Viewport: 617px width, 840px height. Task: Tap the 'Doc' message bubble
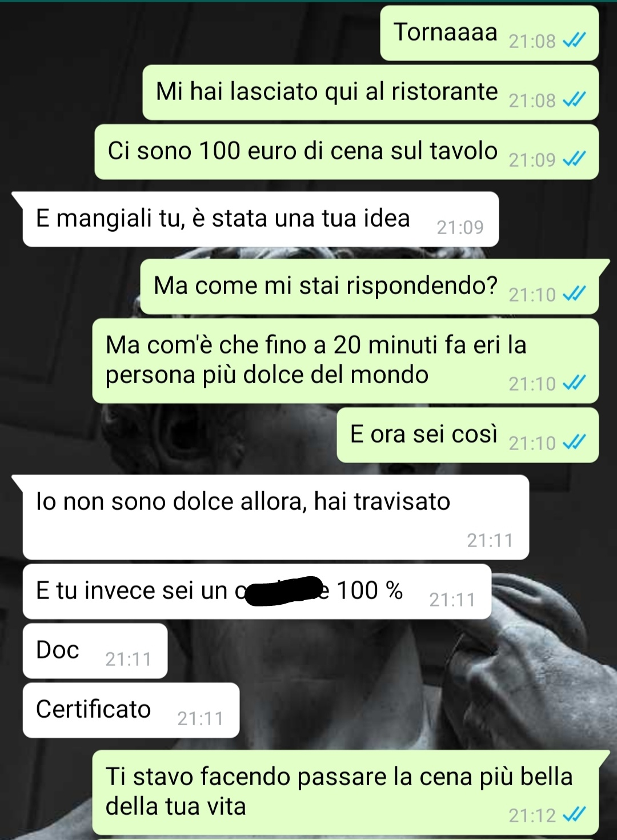click(x=95, y=651)
